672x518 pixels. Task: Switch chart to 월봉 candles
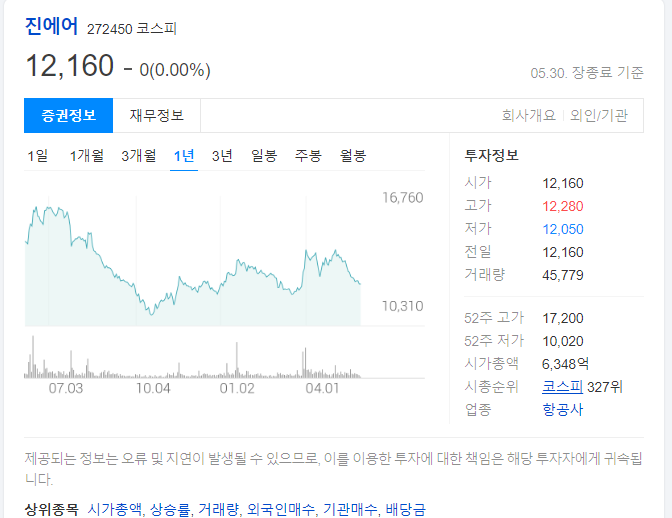pyautogui.click(x=353, y=156)
